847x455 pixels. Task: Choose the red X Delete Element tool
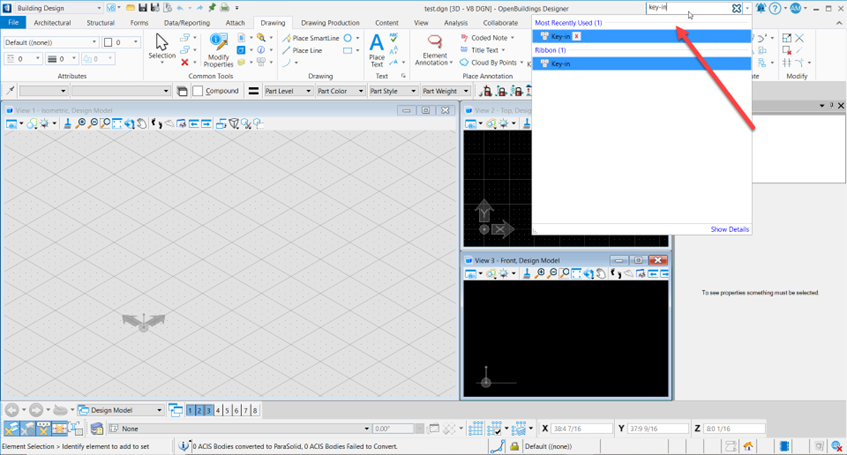click(185, 63)
